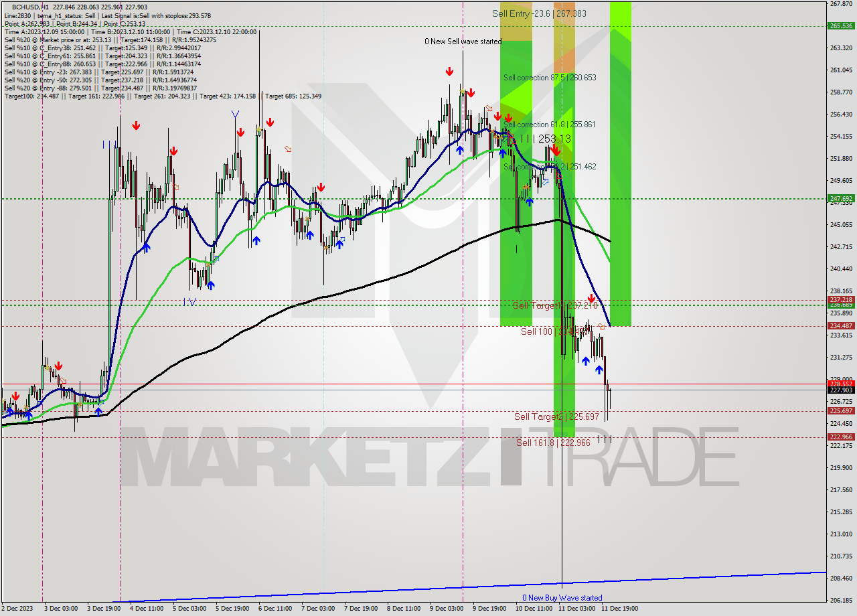Click the '5 Dec 03:00' time axis label
The width and height of the screenshot is (857, 616).
click(x=188, y=609)
